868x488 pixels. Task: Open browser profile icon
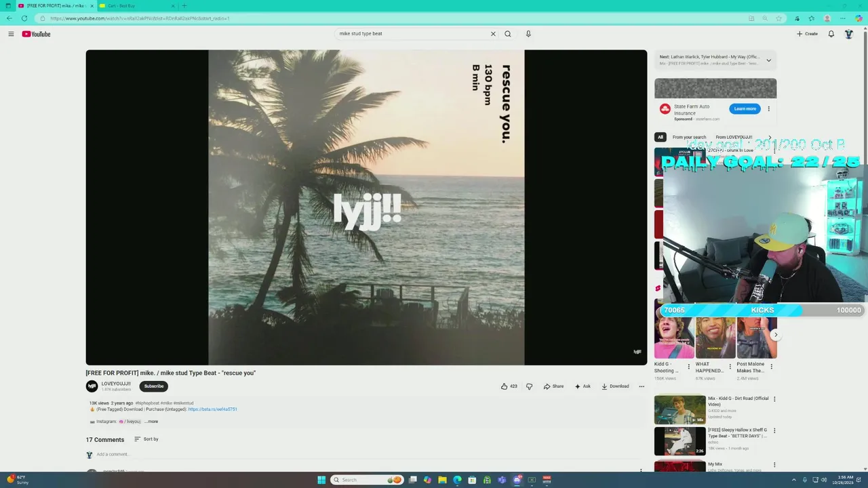tap(827, 18)
